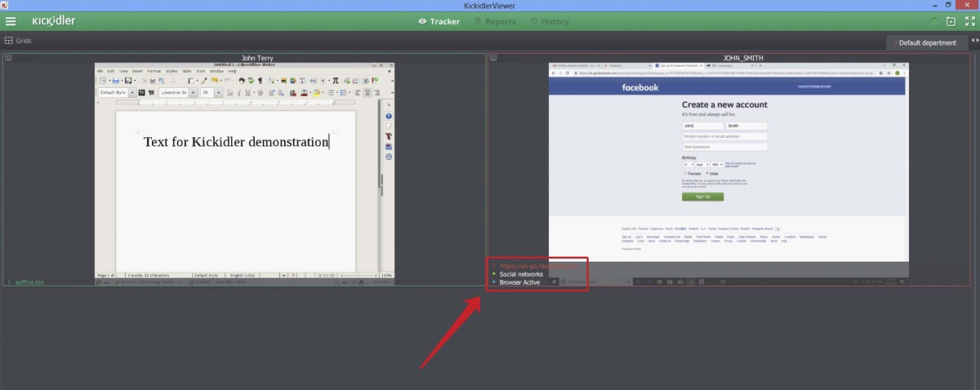Click Format menu in John Terry's Writer

pos(154,71)
